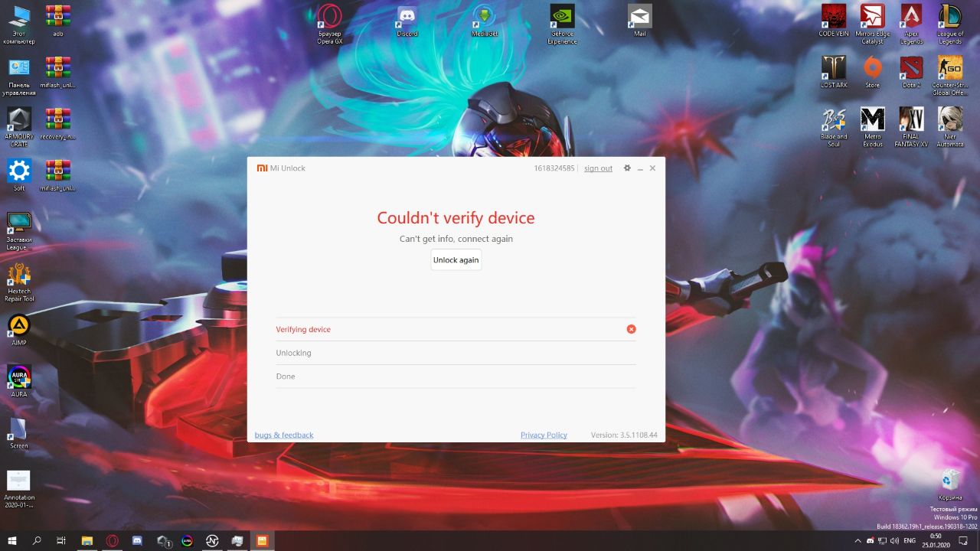
Task: Open the Store desktop shortcut
Action: pos(873,73)
